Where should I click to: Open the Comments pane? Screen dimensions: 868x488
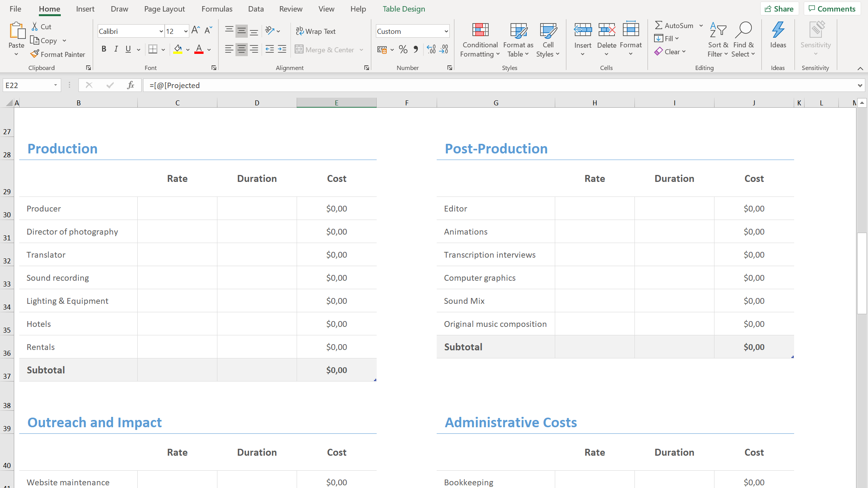click(832, 9)
